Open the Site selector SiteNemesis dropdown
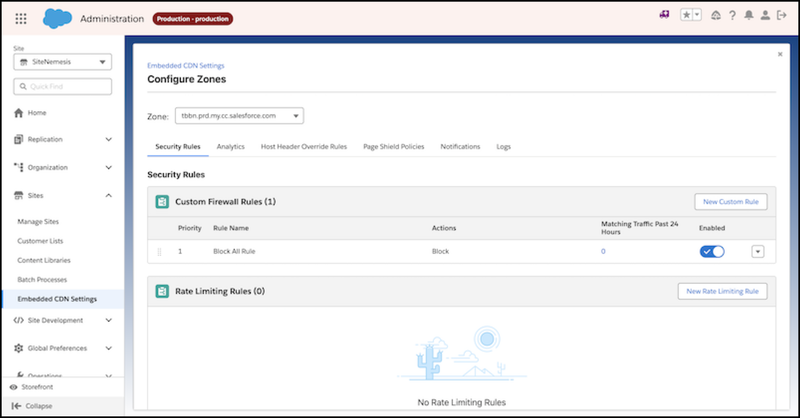 pos(63,62)
